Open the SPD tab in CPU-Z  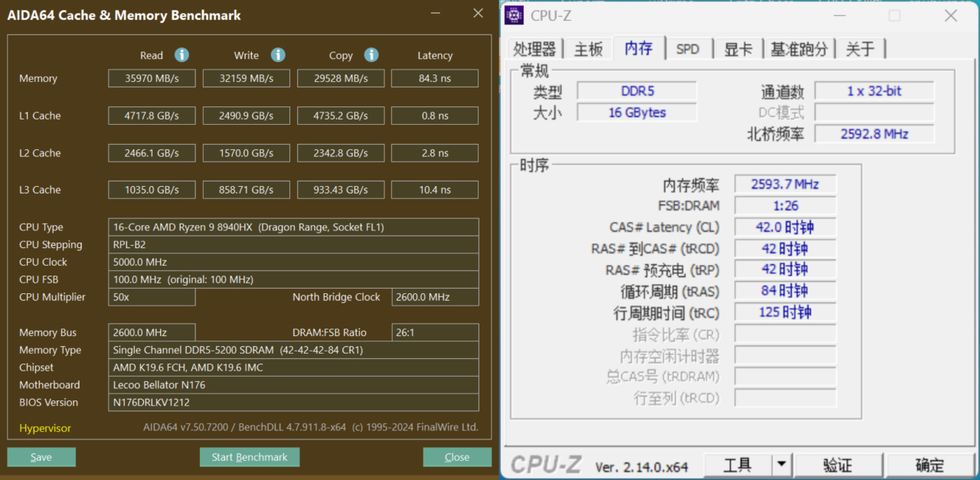688,49
